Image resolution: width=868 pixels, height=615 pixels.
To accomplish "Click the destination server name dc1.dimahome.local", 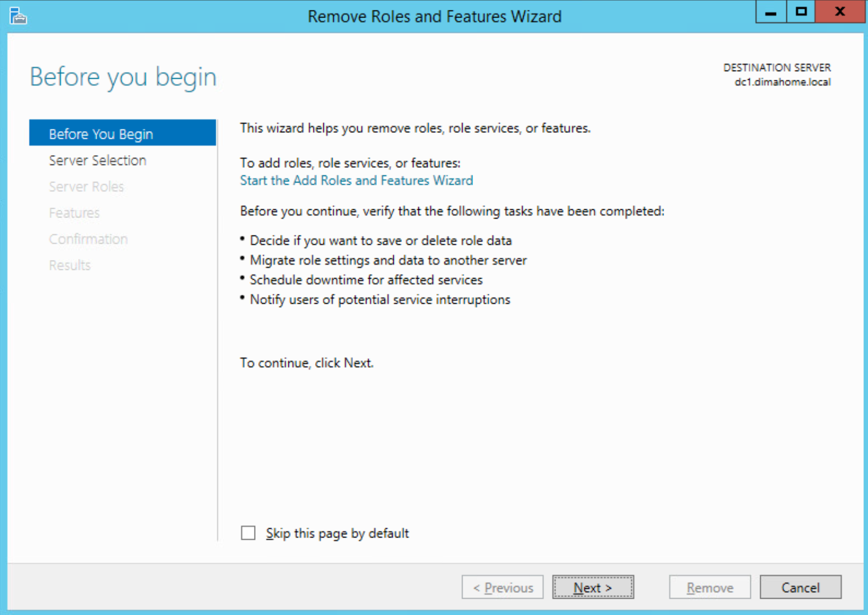I will [x=781, y=82].
